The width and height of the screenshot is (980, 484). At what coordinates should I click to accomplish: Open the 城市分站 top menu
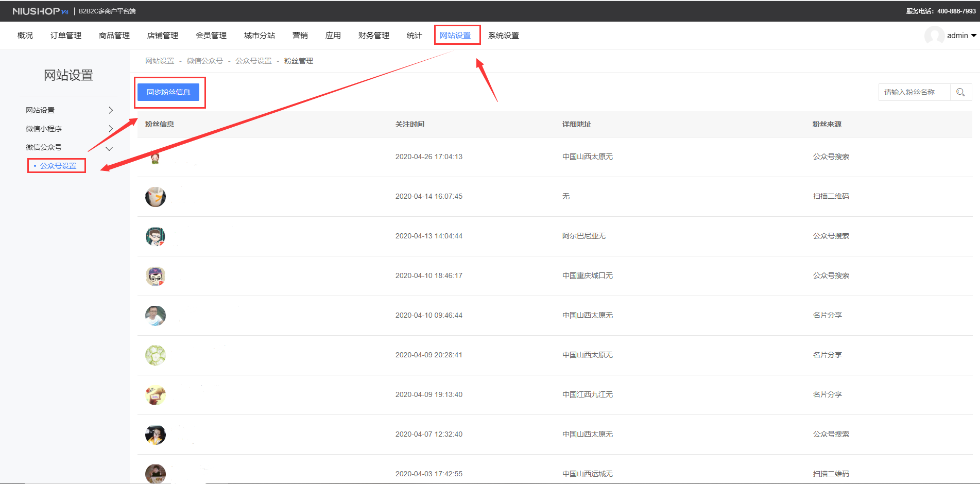[260, 36]
